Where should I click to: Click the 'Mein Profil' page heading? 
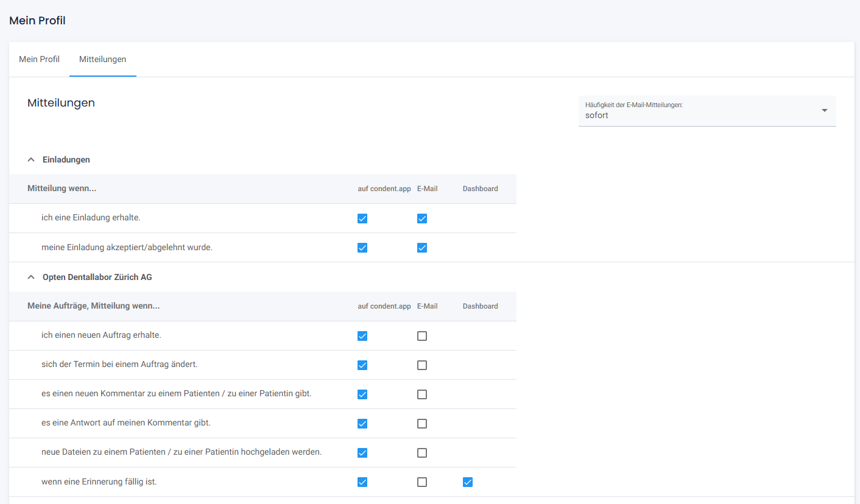[x=37, y=21]
